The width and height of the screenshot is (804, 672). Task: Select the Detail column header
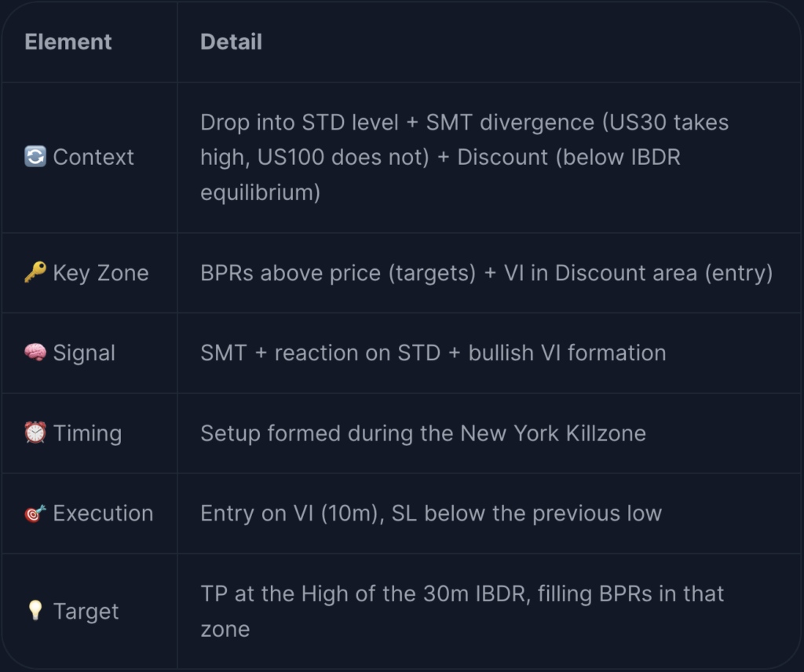point(232,42)
